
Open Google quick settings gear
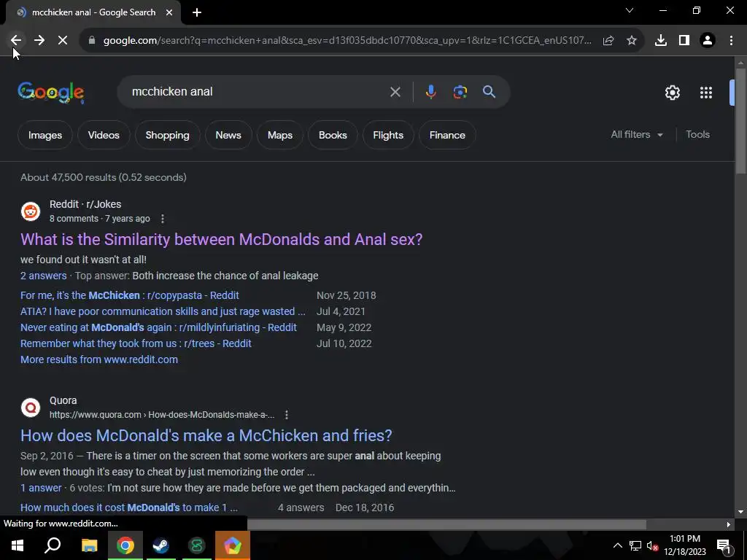[672, 93]
